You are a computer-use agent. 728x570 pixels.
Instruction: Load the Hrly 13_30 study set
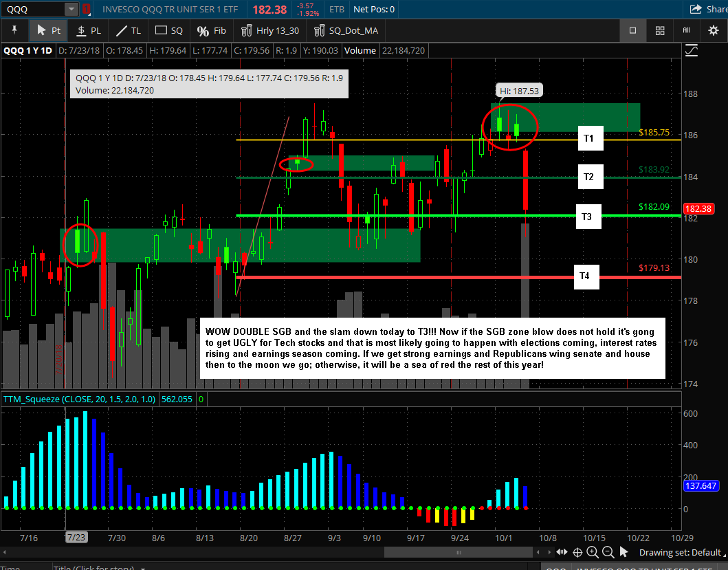(270, 30)
